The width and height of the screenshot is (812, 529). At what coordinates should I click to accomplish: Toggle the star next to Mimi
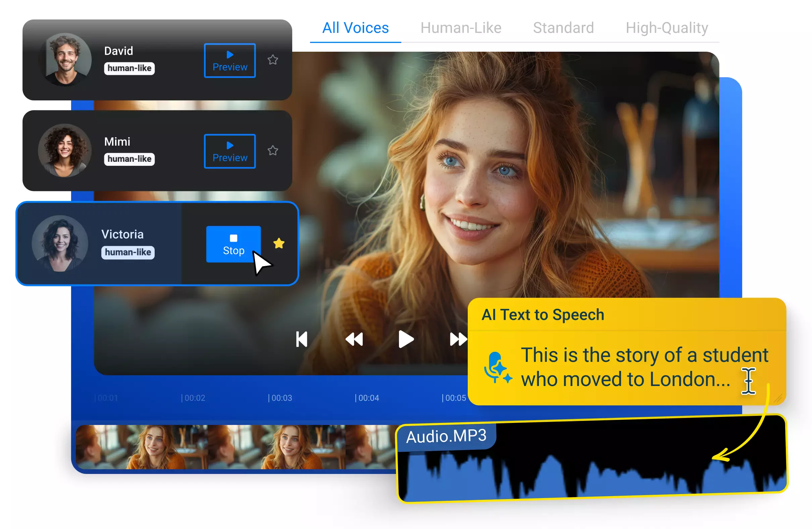click(x=272, y=150)
